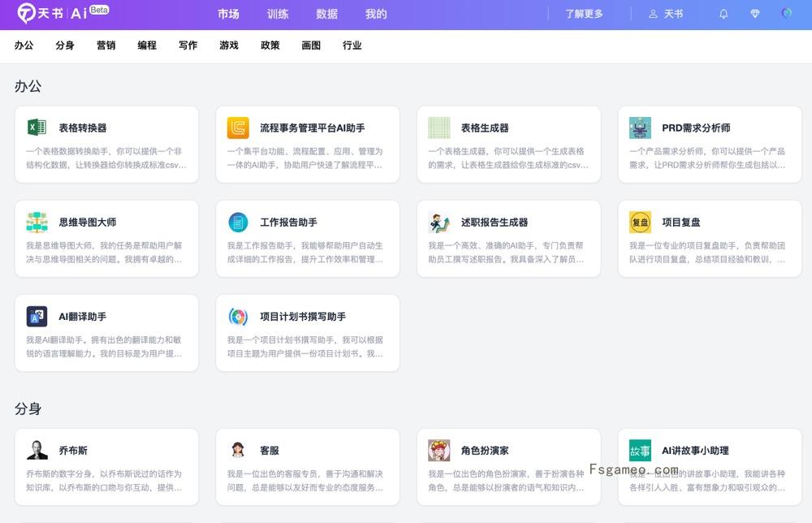This screenshot has width=812, height=523.
Task: Click the 了解更多 link
Action: [x=584, y=14]
